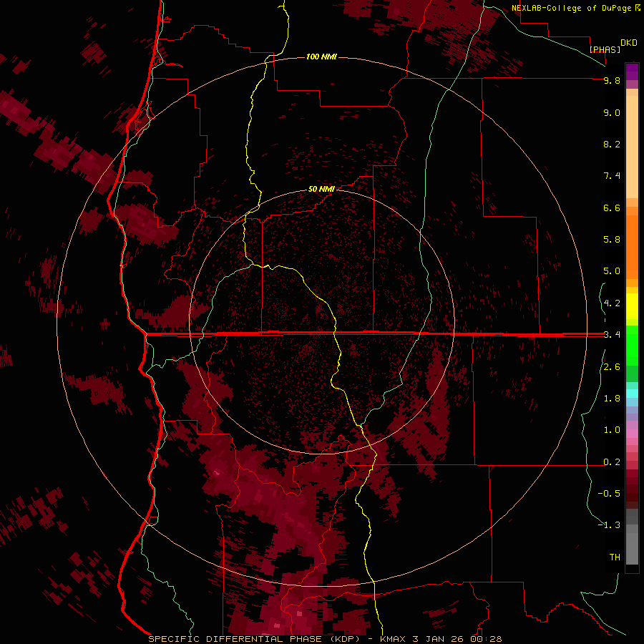The image size is (644, 644).
Task: Select the 3.4 scale value
Action: [x=612, y=335]
